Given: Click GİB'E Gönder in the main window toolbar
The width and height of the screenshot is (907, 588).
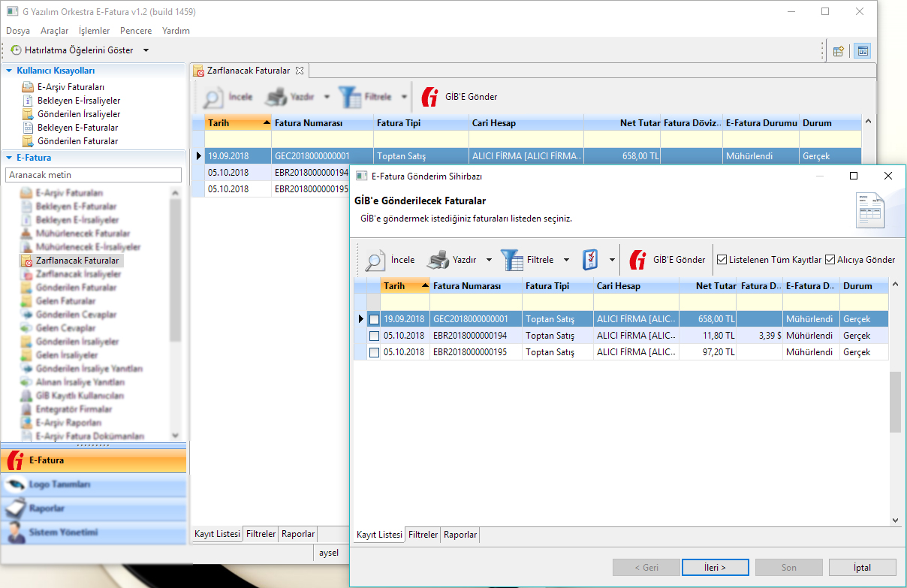Looking at the screenshot, I should pos(460,97).
